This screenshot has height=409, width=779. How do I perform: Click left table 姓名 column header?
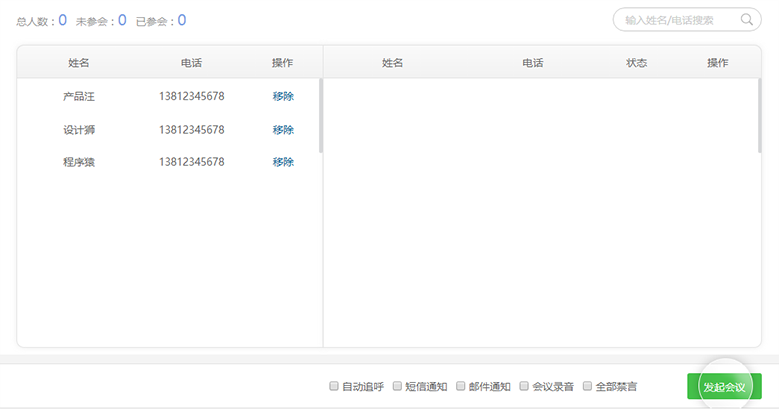(78, 63)
